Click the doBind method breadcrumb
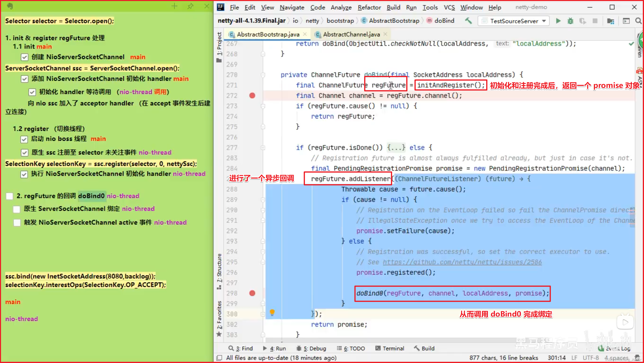This screenshot has width=644, height=363. 440,21
